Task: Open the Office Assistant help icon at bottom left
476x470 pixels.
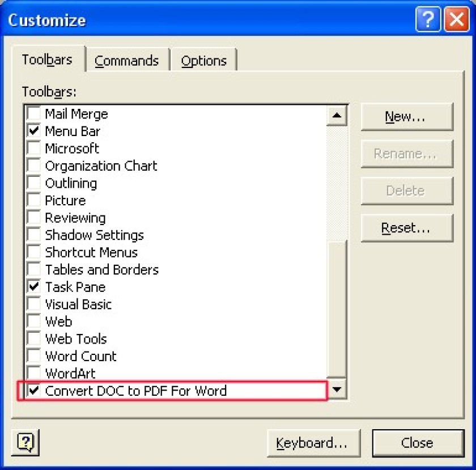Action: tap(25, 443)
